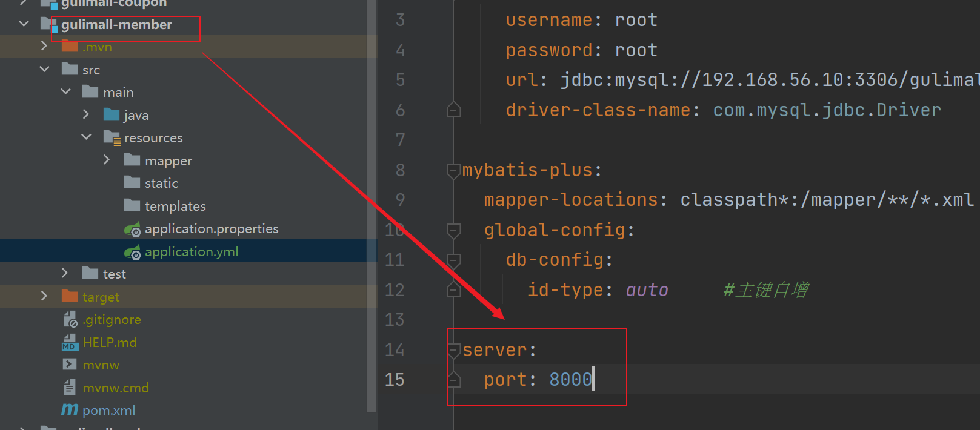The height and width of the screenshot is (430, 980).
Task: Click the .mvn folder icon
Action: (x=70, y=46)
